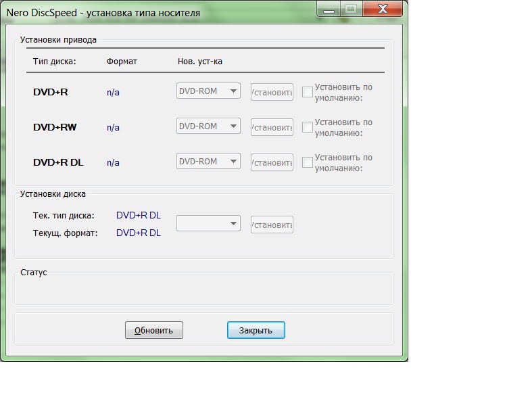This screenshot has width=532, height=397.
Task: Expand the empty dropdown in Установки диска
Action: (x=208, y=223)
